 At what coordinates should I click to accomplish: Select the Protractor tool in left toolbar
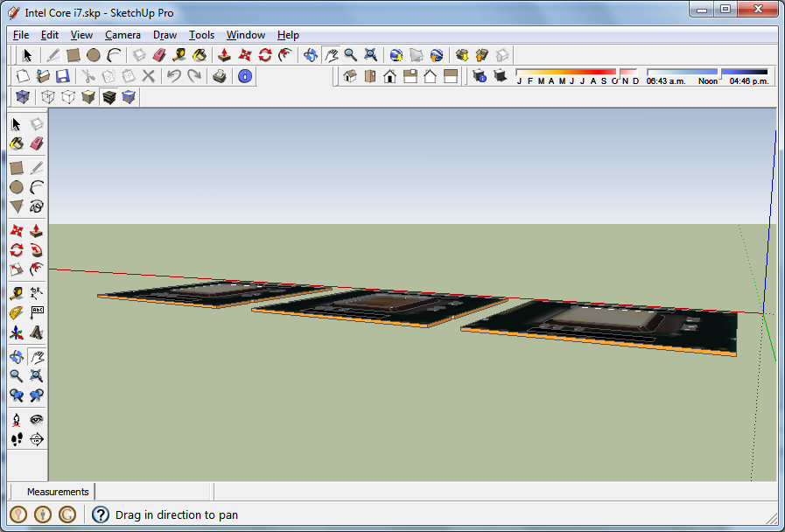pos(17,312)
